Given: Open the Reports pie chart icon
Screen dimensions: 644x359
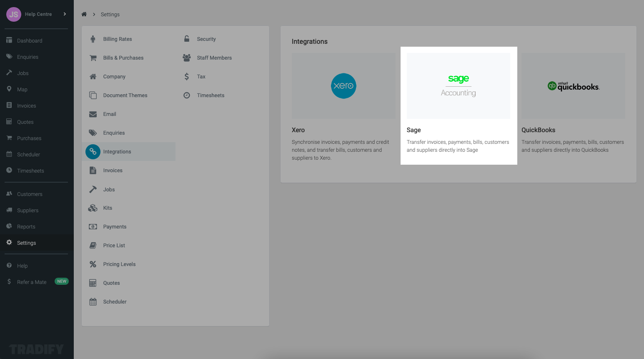Looking at the screenshot, I should [x=9, y=226].
